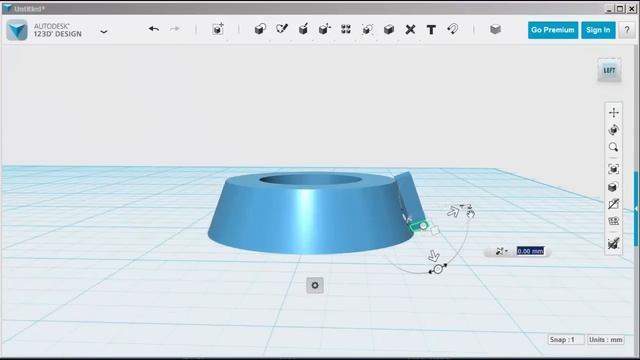This screenshot has height=360, width=640.
Task: Click the downward move arrow manipulator
Action: pyautogui.click(x=433, y=256)
